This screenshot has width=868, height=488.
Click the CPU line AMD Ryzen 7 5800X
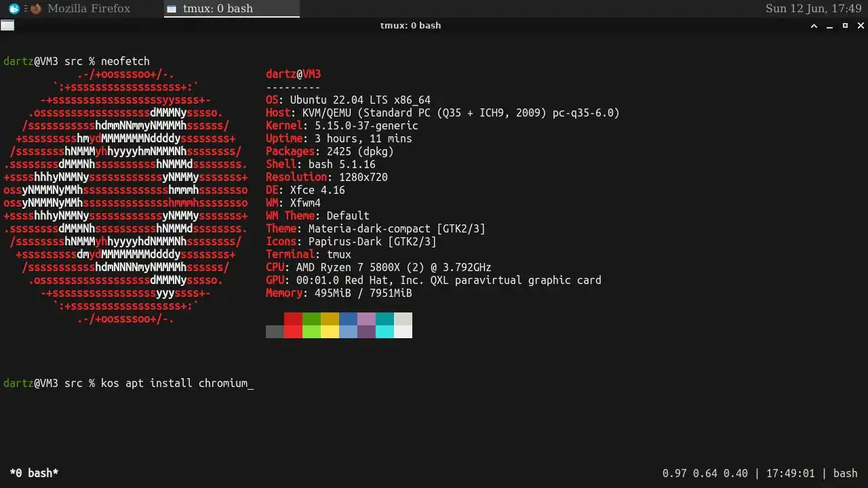coord(378,267)
